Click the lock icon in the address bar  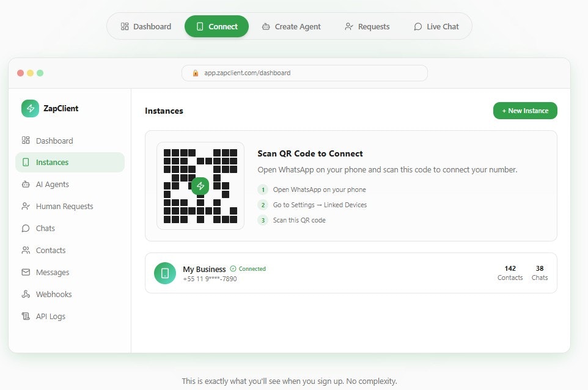click(x=195, y=72)
